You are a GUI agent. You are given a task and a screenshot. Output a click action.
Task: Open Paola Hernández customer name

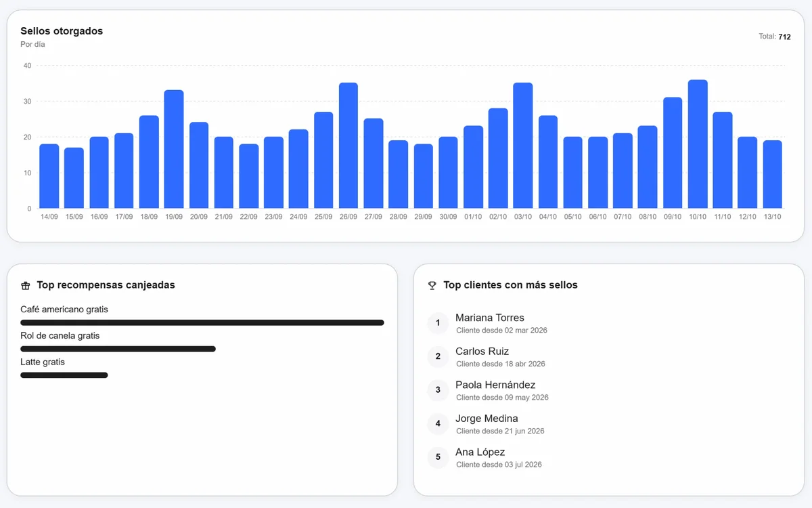coord(495,385)
